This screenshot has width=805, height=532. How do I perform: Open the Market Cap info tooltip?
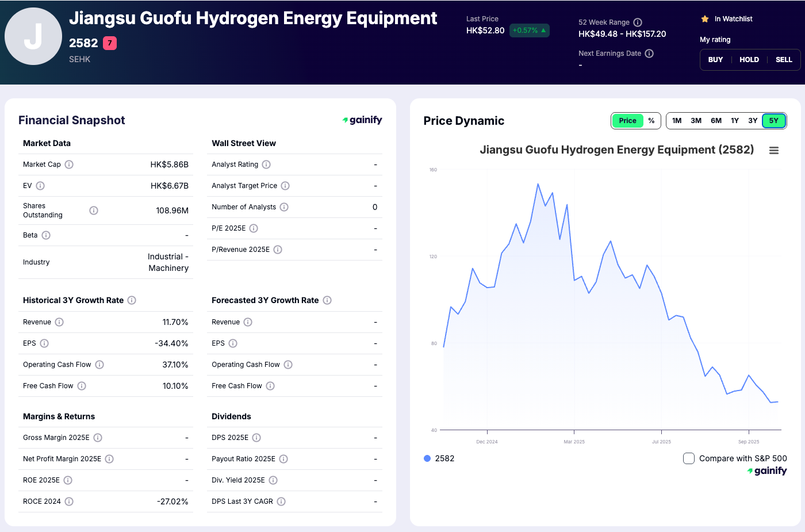(x=69, y=164)
